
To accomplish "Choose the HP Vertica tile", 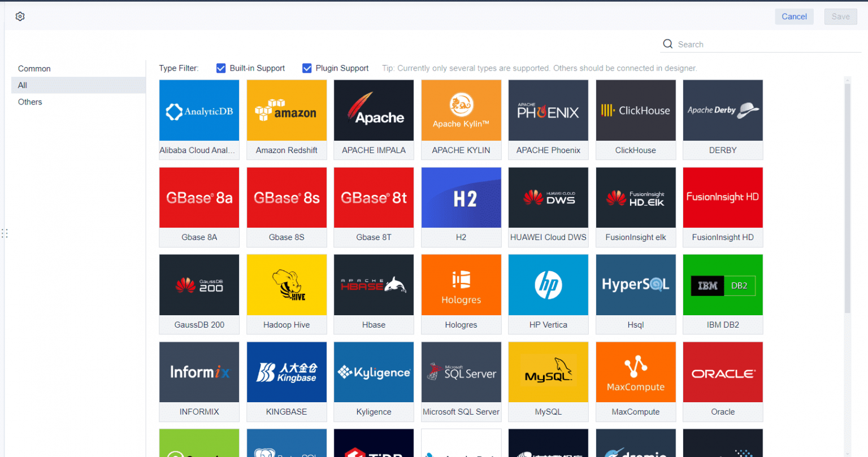I will point(548,294).
